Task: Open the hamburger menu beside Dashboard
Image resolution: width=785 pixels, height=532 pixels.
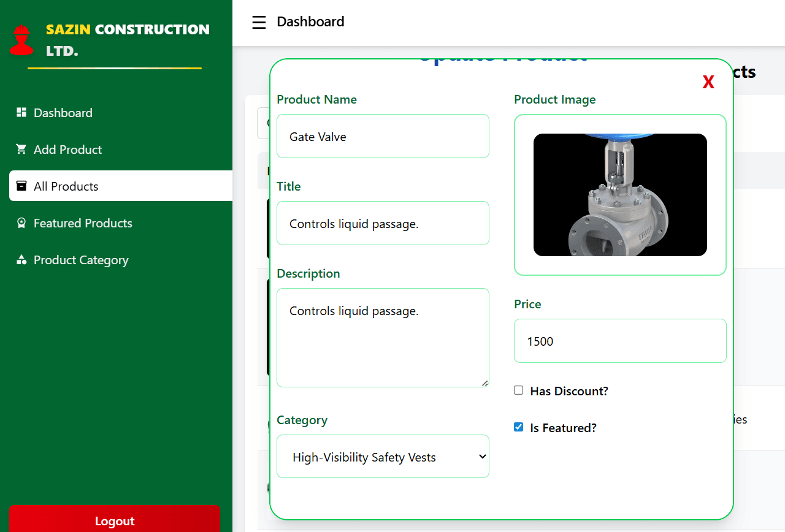Action: point(259,22)
